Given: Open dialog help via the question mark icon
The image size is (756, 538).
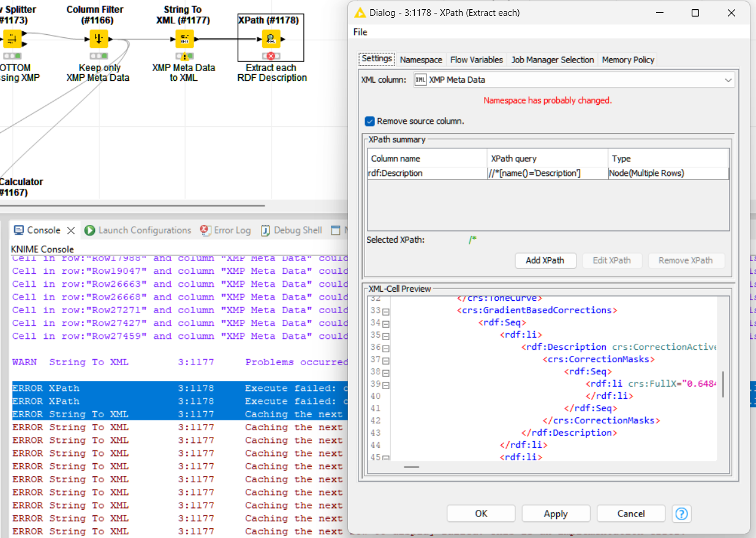Looking at the screenshot, I should 681,513.
